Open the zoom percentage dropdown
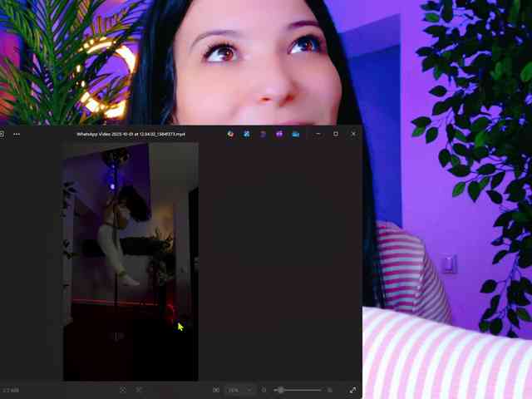 (239, 390)
